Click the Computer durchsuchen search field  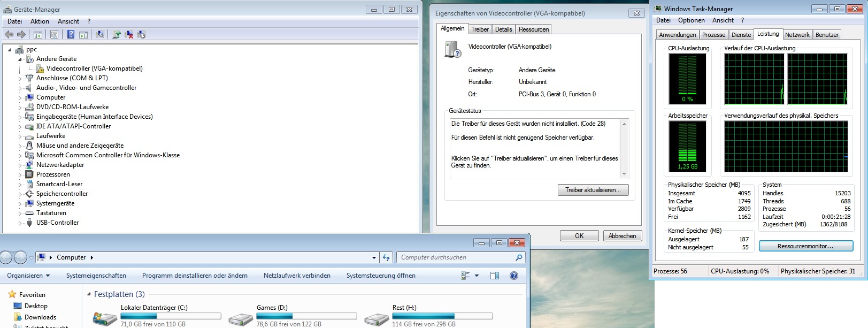tap(456, 257)
